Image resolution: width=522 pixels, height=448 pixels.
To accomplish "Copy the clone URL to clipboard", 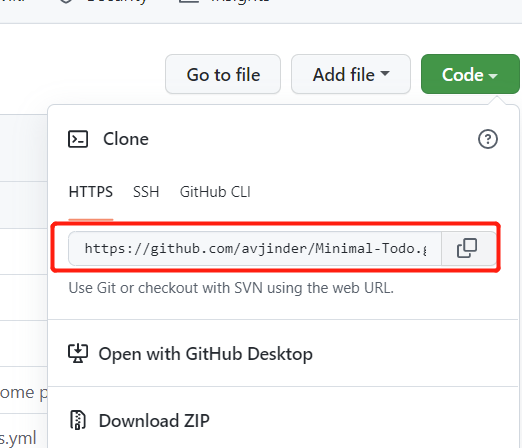I will click(x=467, y=248).
